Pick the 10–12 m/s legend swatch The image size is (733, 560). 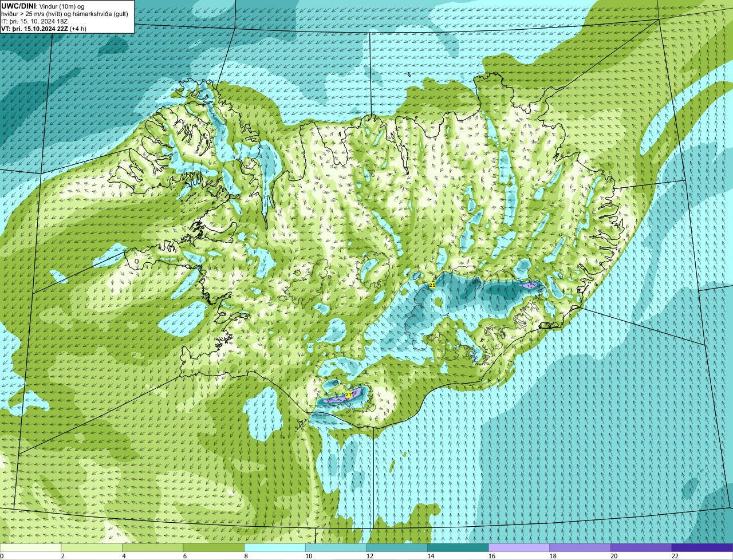tap(336, 547)
